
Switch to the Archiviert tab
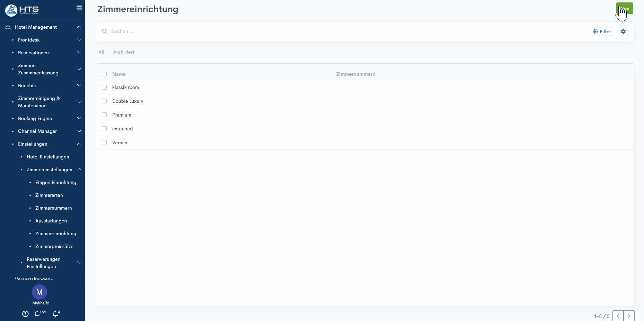123,52
